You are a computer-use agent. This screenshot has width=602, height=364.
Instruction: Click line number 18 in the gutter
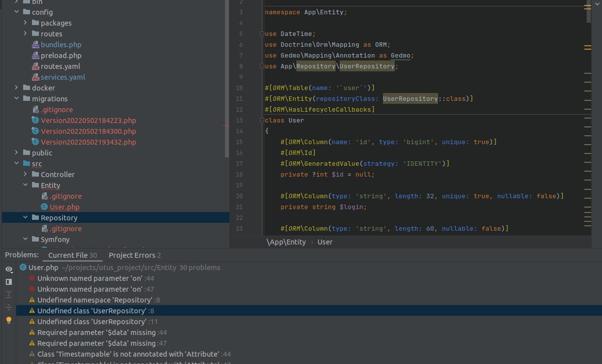click(x=239, y=175)
